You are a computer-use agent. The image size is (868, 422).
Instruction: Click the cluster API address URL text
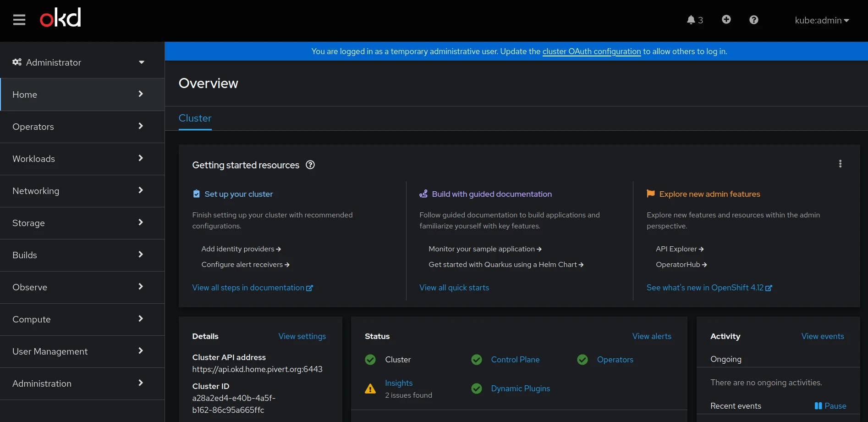coord(257,369)
